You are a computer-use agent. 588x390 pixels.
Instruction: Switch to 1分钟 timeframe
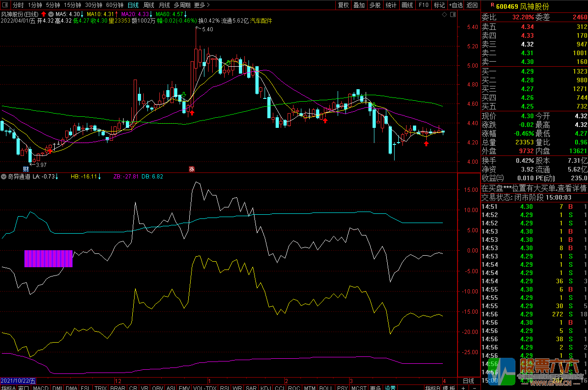pyautogui.click(x=35, y=5)
